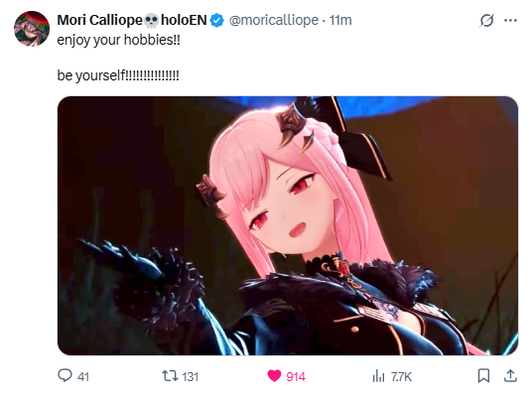Click the Grok explain post icon
Image resolution: width=532 pixels, height=398 pixels.
click(x=486, y=21)
